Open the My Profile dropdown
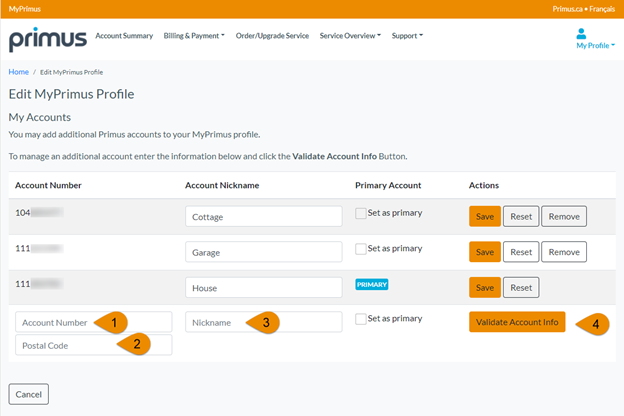This screenshot has height=416, width=624. click(x=595, y=45)
